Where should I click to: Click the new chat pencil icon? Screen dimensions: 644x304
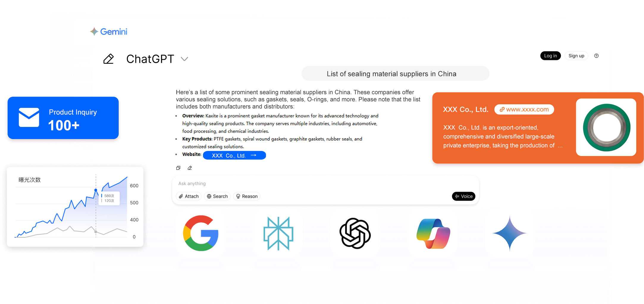click(x=109, y=59)
